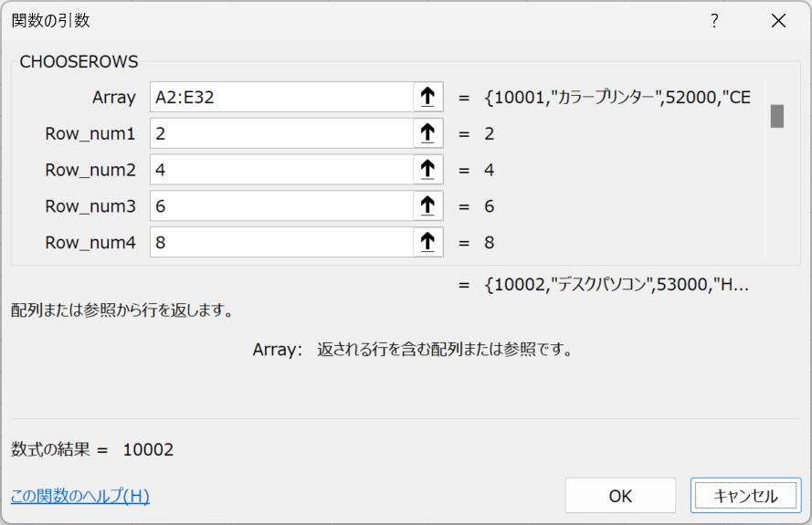
Task: Click the Row_num4 argument label
Action: point(90,243)
